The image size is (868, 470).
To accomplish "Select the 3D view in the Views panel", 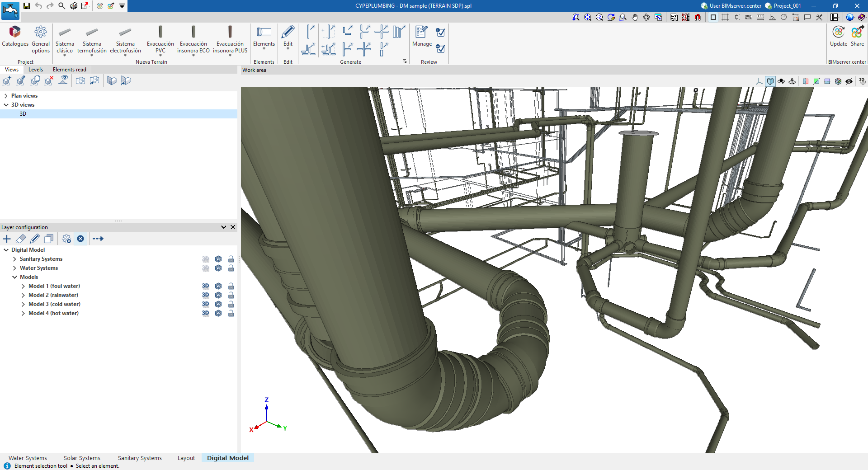I will click(23, 114).
